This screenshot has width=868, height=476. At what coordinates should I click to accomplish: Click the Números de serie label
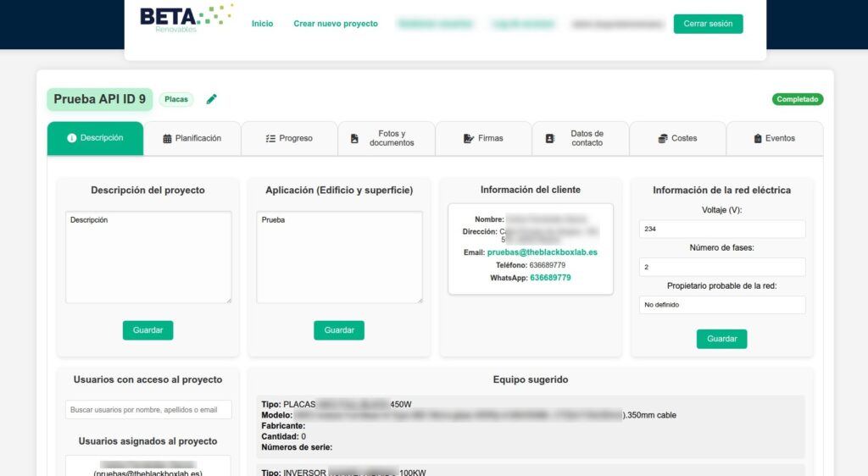tap(297, 447)
